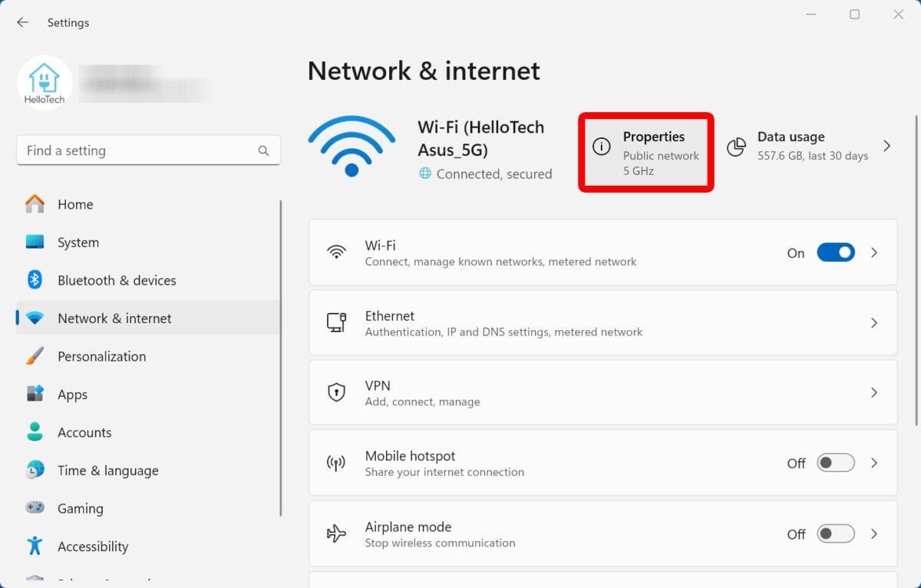
Task: Click the Find a setting search box
Action: [x=148, y=150]
